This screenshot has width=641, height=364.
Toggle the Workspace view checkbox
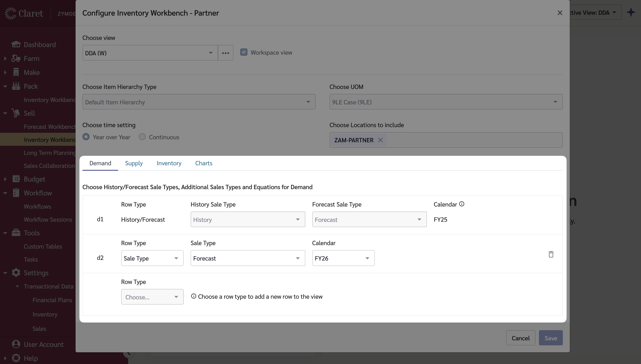pos(244,52)
